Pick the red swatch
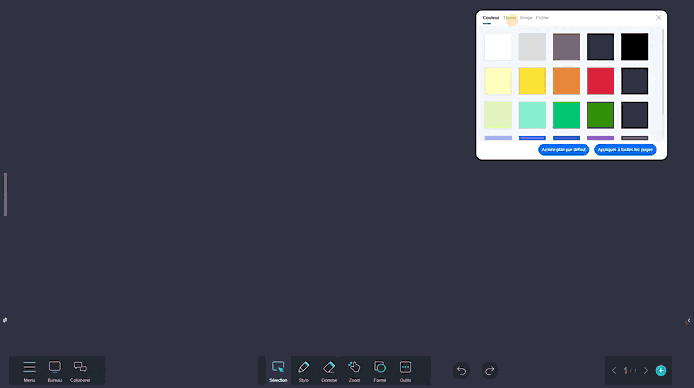Image resolution: width=694 pixels, height=388 pixels. click(600, 81)
